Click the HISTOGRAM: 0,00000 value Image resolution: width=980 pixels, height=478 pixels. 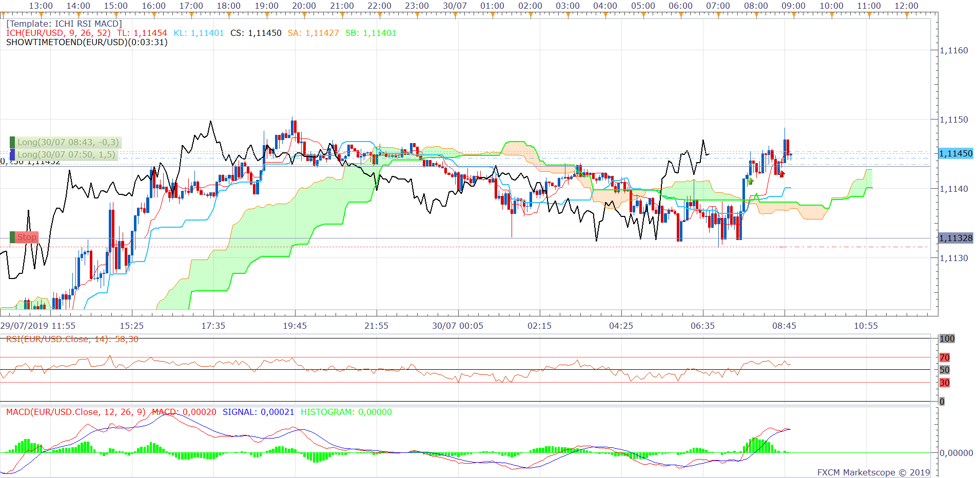point(346,412)
